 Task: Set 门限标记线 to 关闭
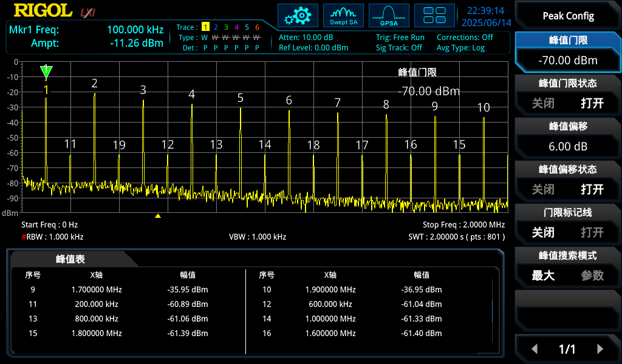543,232
